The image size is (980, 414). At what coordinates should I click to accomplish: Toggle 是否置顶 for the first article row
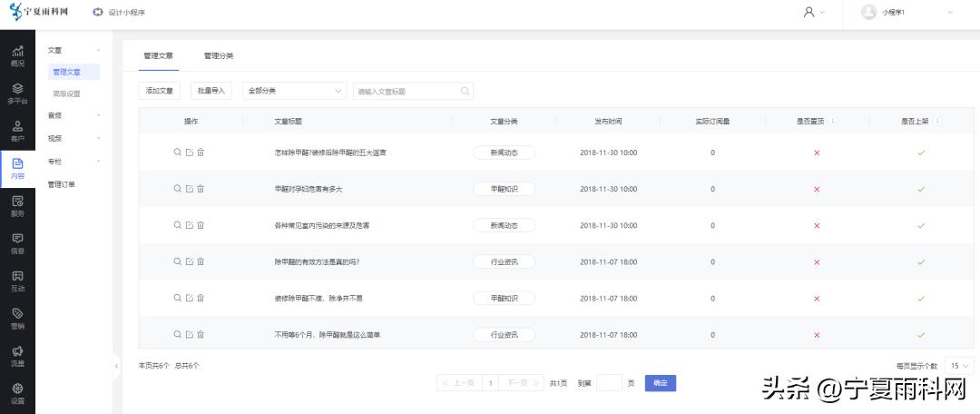click(x=817, y=153)
